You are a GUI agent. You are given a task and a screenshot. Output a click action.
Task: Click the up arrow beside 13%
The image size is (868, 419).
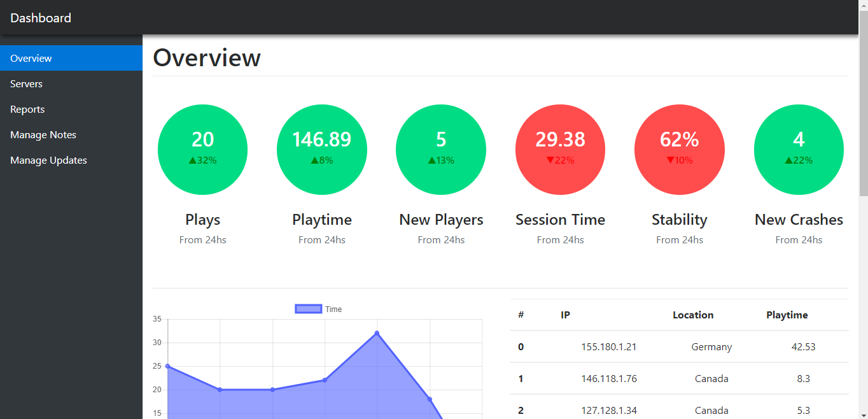click(431, 160)
